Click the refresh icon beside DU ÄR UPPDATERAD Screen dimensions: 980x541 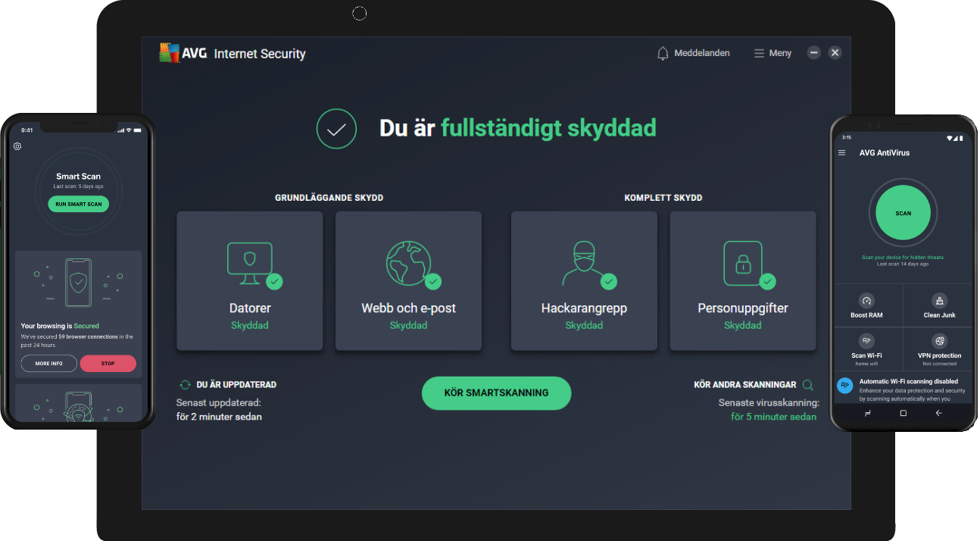coord(185,385)
